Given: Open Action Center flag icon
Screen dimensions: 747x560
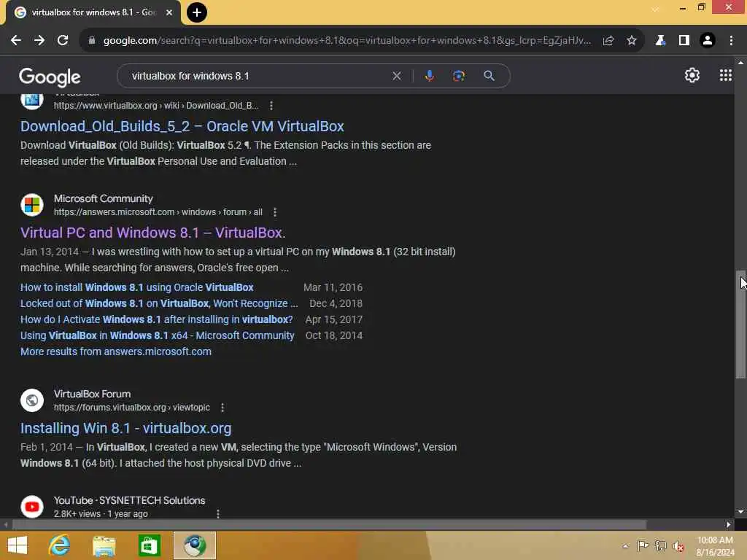Looking at the screenshot, I should [643, 546].
